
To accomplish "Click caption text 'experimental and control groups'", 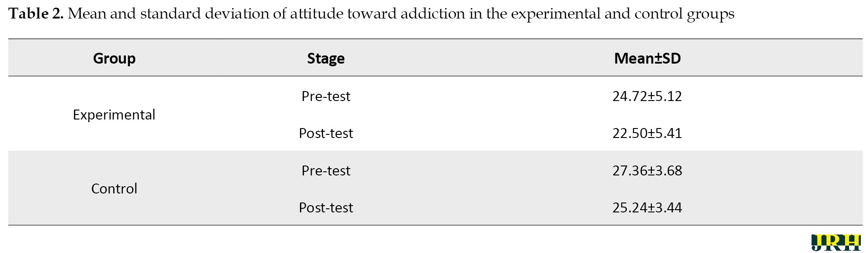I will coord(623,14).
